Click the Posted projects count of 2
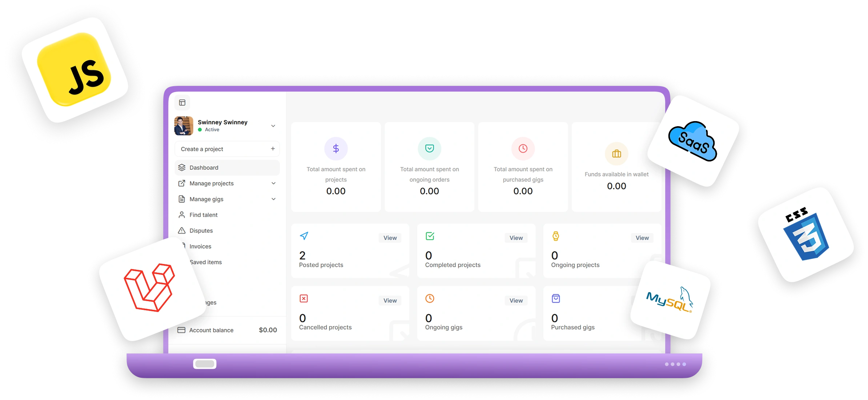This screenshot has height=400, width=868. 302,255
